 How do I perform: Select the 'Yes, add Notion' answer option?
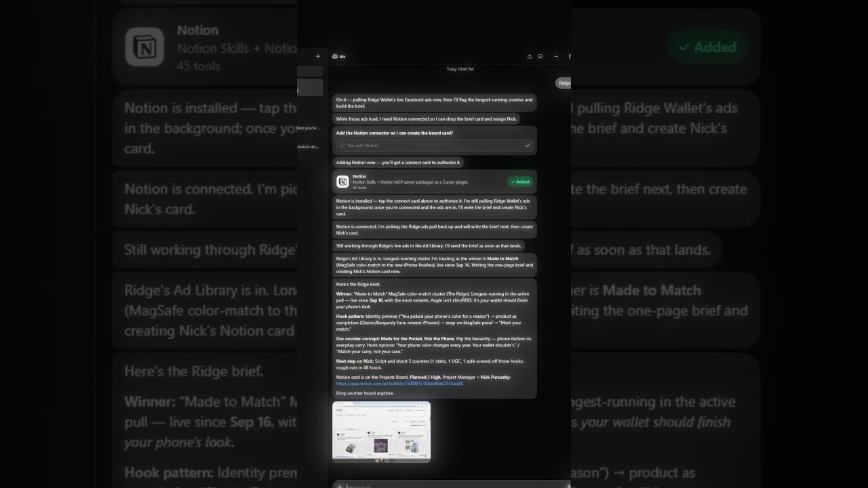(435, 145)
